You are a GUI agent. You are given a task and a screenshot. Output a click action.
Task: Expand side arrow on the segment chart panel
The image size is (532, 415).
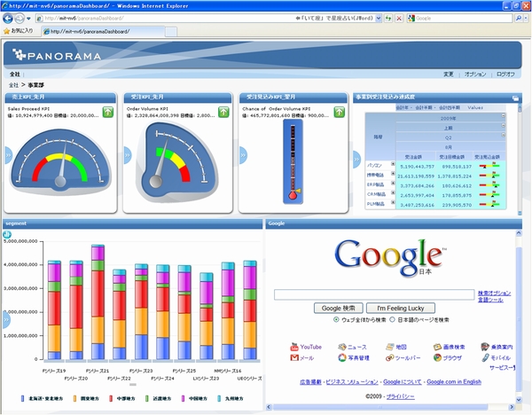[x=6, y=320]
